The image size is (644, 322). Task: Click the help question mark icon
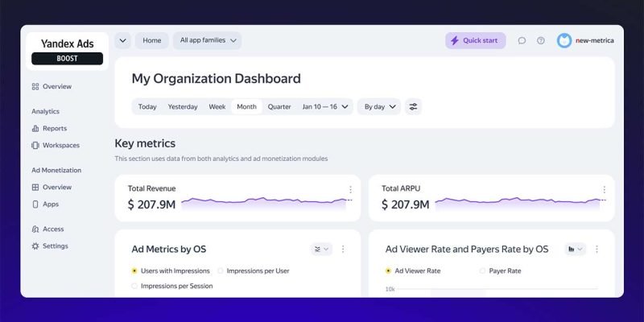click(541, 40)
